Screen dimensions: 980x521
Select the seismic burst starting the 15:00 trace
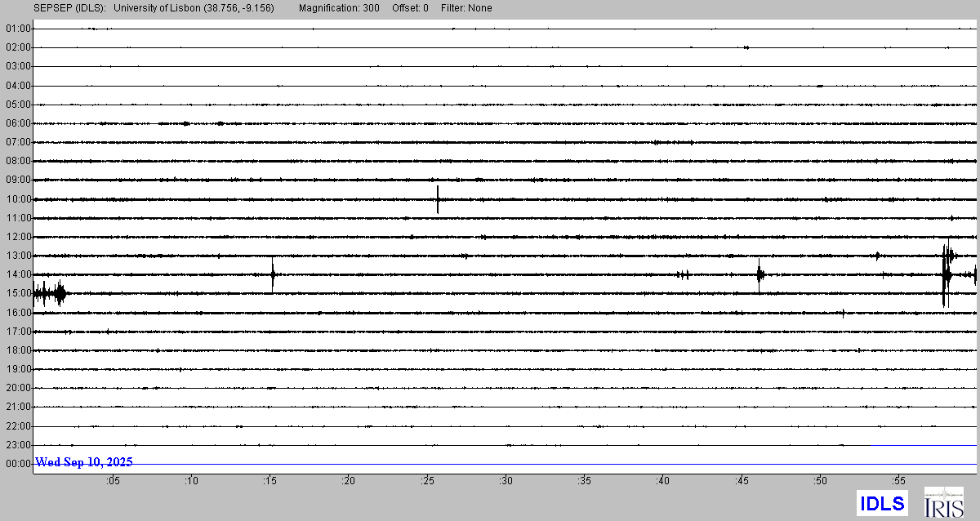tap(51, 293)
